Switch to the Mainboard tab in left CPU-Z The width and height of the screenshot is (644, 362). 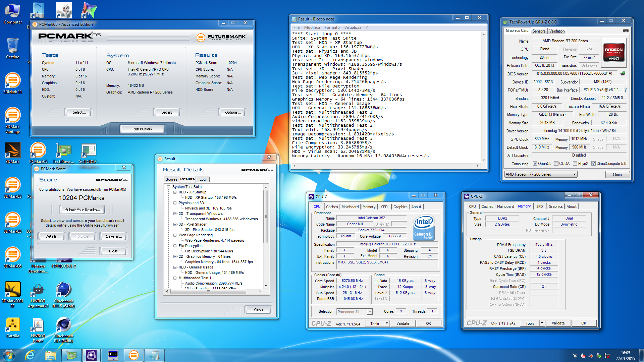[350, 207]
